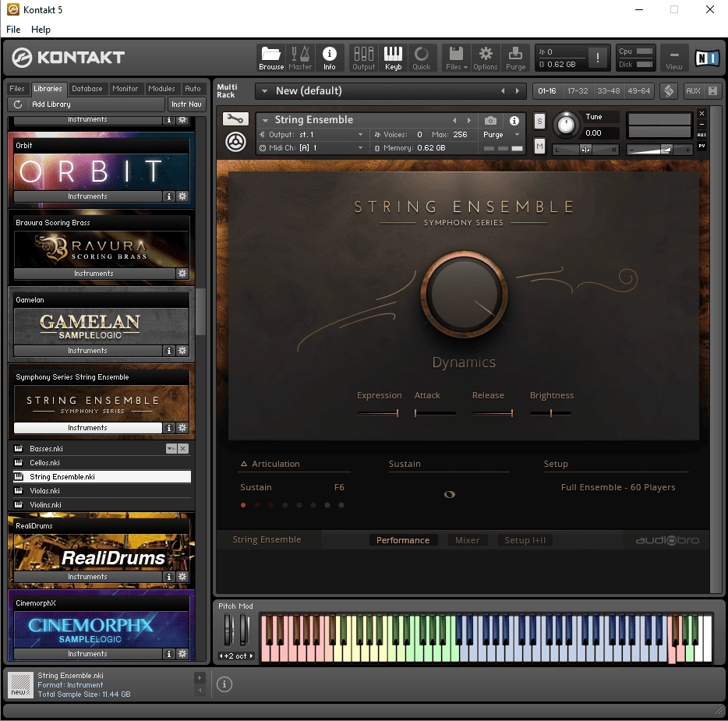The height and width of the screenshot is (721, 728).
Task: Switch to the Database tab
Action: coord(87,89)
